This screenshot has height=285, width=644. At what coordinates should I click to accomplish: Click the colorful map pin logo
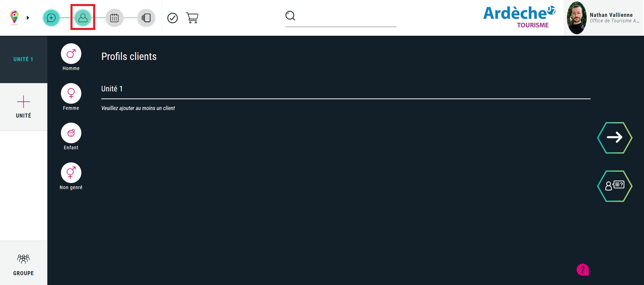click(14, 17)
